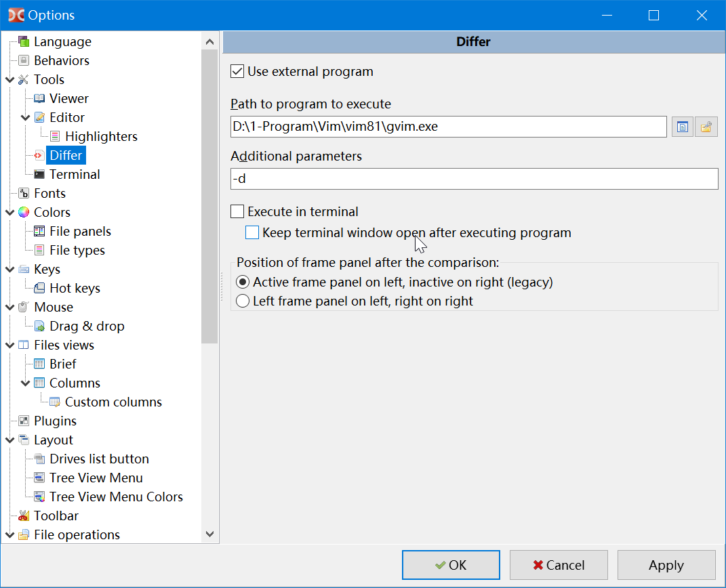The width and height of the screenshot is (726, 588).
Task: Collapse the Files views tree node
Action: [9, 345]
